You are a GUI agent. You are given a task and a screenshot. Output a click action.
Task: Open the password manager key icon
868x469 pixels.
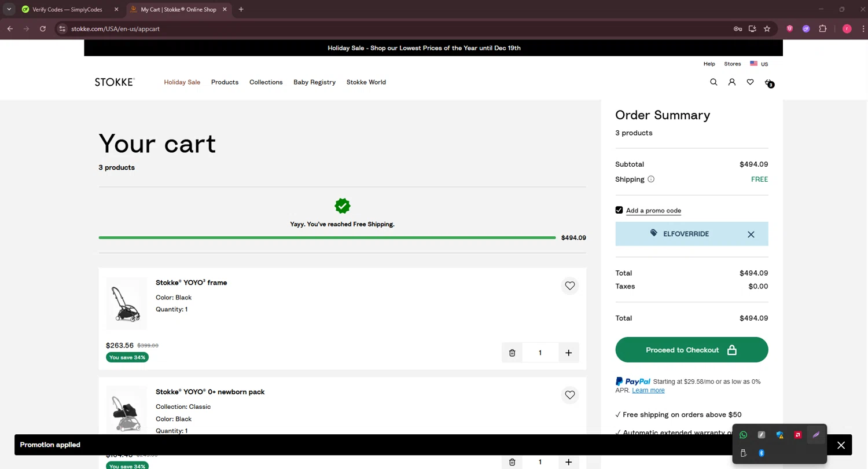tap(738, 29)
